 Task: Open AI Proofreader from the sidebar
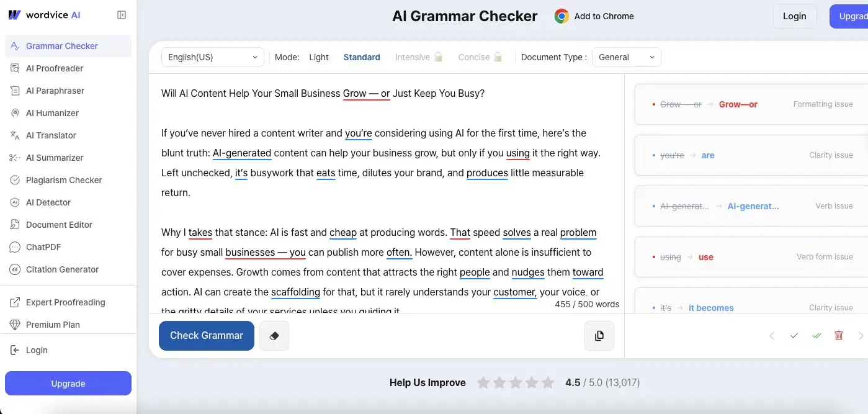tap(68, 68)
